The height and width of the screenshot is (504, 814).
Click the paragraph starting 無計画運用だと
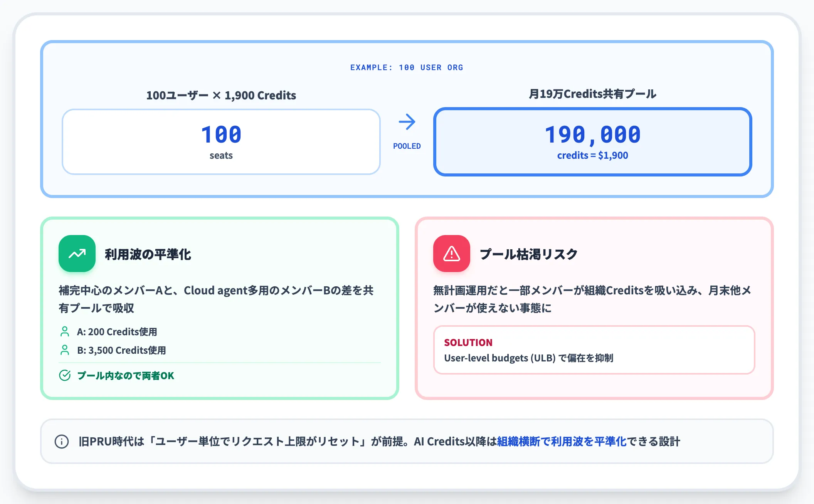[592, 299]
